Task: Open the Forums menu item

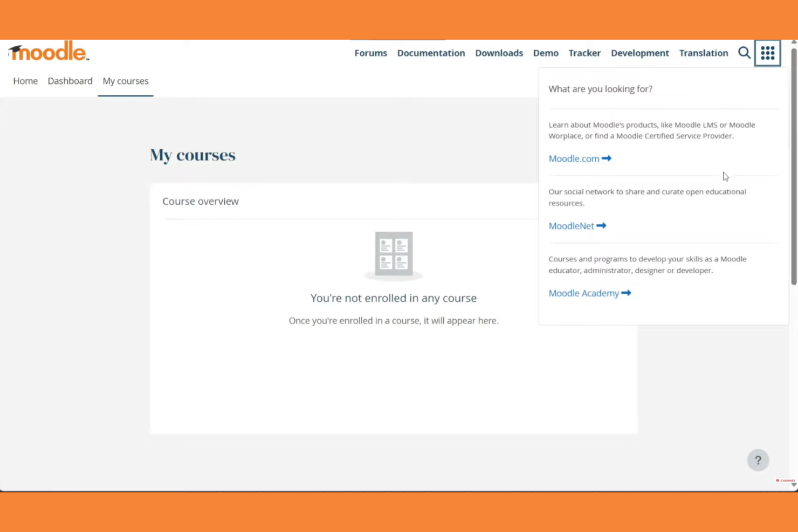Action: (x=370, y=53)
